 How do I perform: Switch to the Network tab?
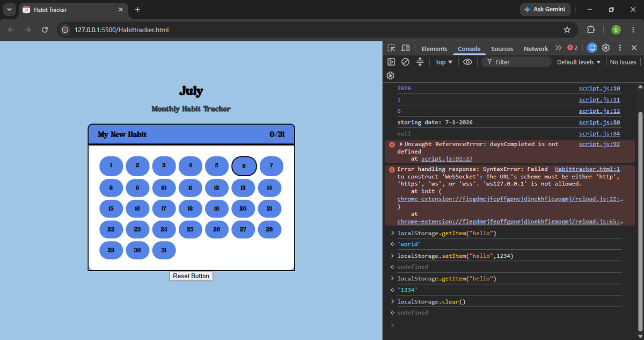[x=536, y=48]
